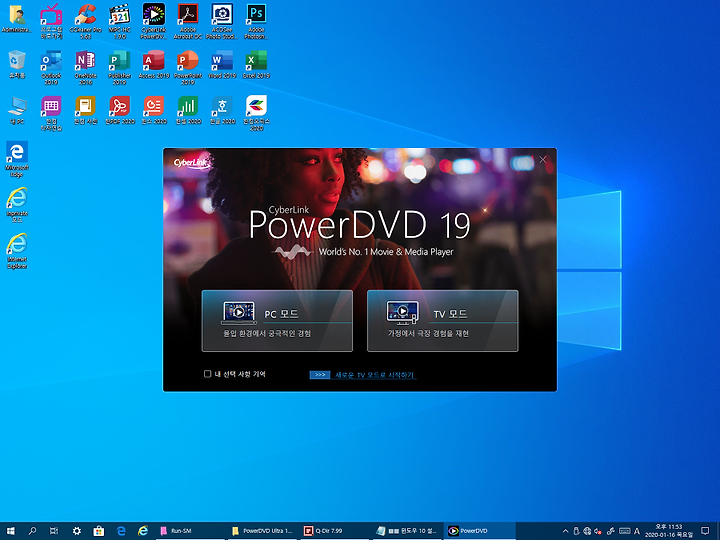Open Task View from the taskbar
Image resolution: width=720 pixels, height=540 pixels.
(x=54, y=531)
